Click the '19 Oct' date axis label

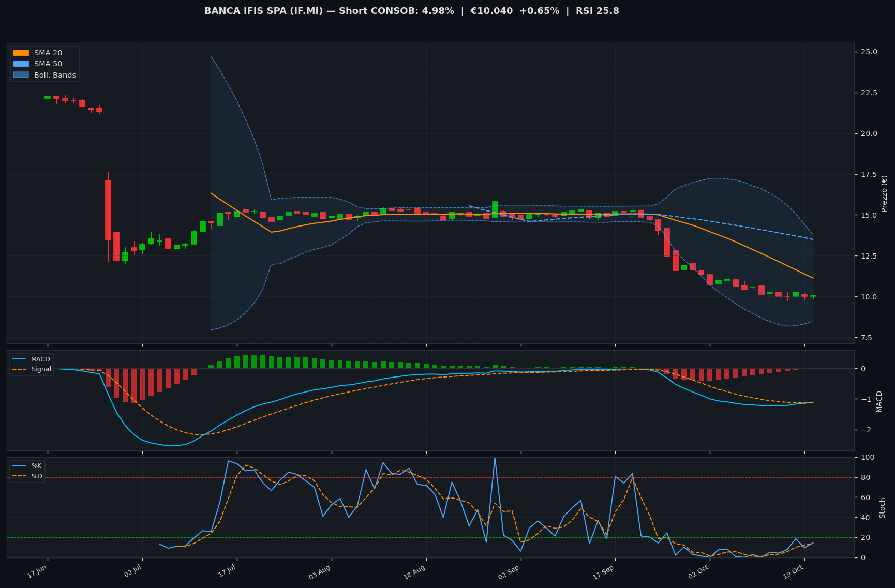click(x=794, y=572)
